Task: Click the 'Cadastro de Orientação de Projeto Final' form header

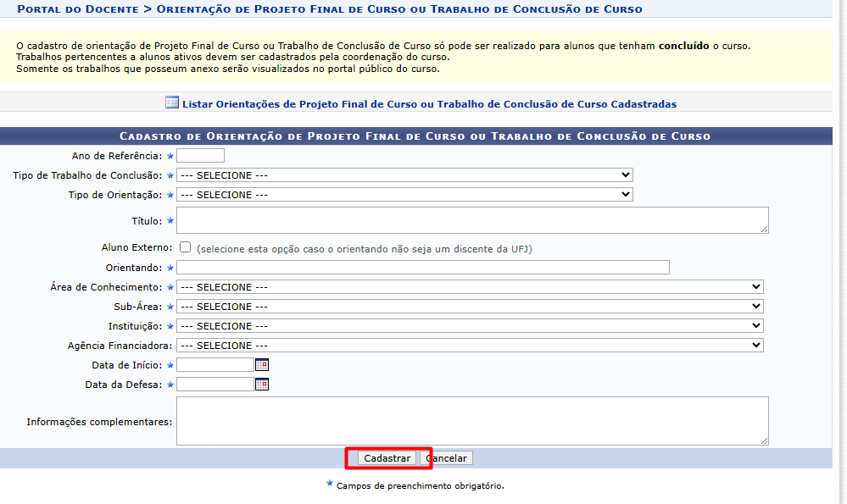Action: point(415,136)
